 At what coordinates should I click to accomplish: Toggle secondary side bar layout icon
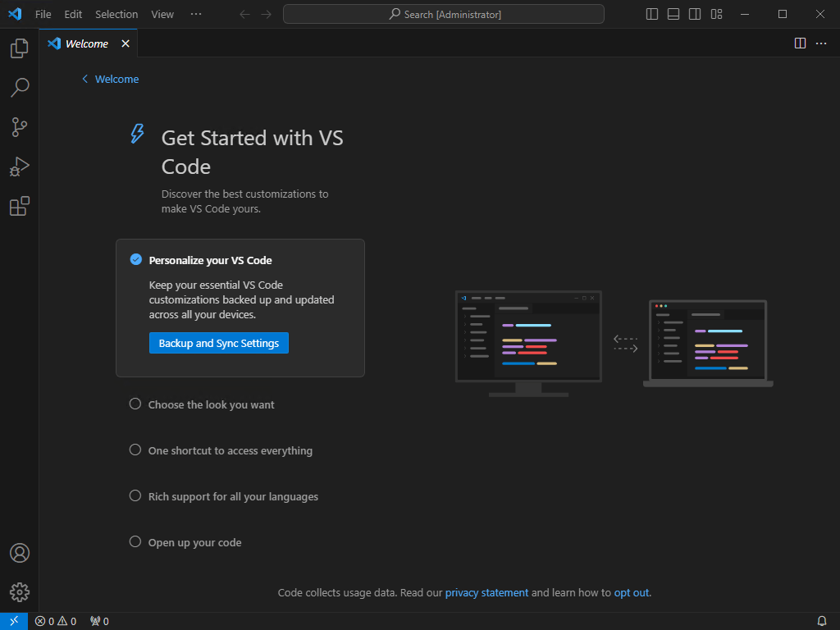pyautogui.click(x=695, y=15)
